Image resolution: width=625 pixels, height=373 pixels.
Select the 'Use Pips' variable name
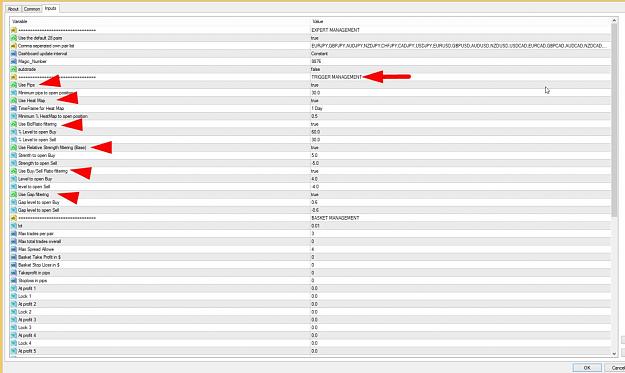point(27,85)
